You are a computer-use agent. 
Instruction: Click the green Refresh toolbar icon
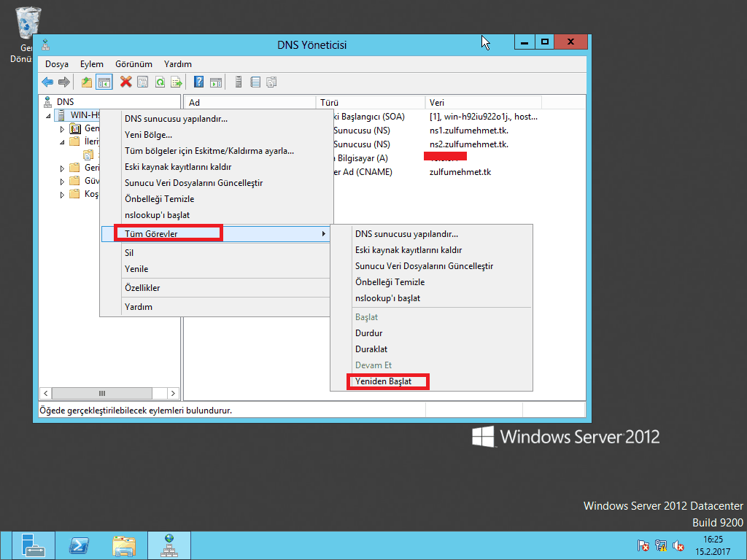(x=159, y=82)
